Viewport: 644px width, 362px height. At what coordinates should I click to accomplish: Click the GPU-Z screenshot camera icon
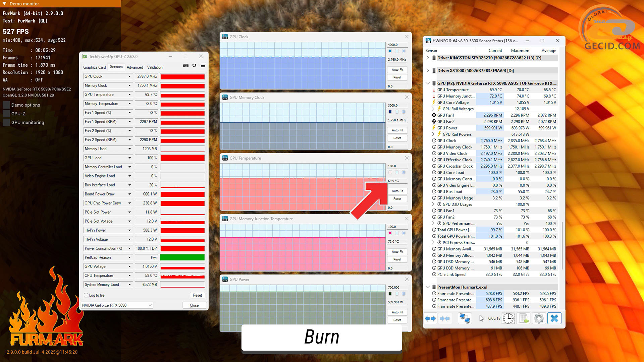pyautogui.click(x=185, y=65)
